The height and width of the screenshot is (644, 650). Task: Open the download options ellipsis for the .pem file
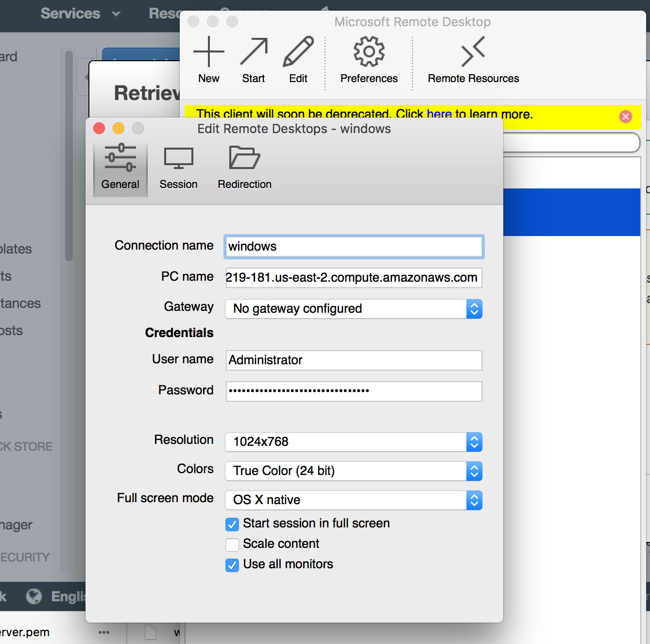click(x=104, y=632)
